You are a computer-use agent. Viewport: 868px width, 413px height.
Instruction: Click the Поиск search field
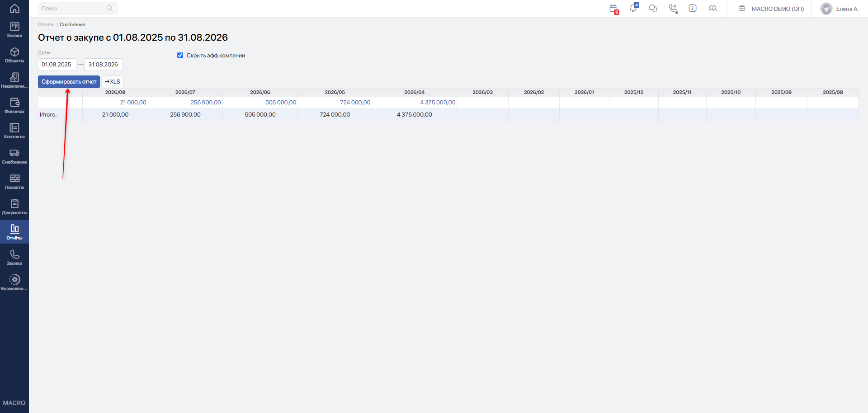click(x=78, y=9)
